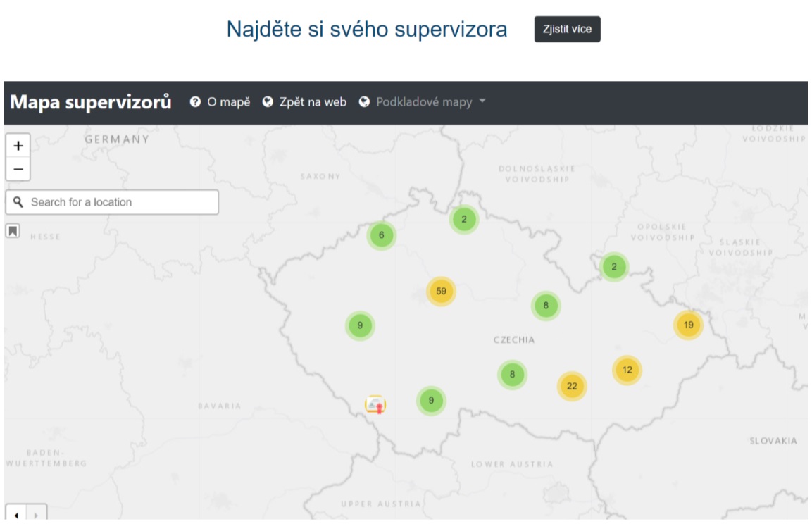Open the yellow cluster with 59 supervisors

tap(442, 291)
